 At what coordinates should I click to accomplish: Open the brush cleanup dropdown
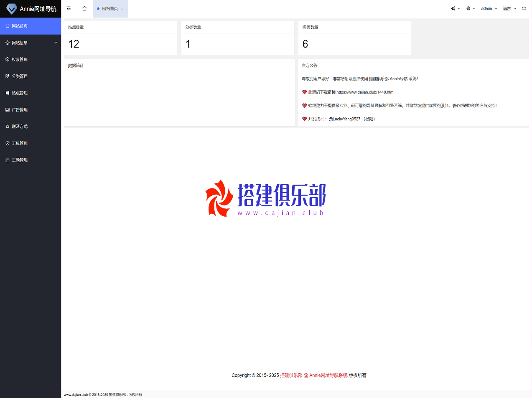[456, 8]
